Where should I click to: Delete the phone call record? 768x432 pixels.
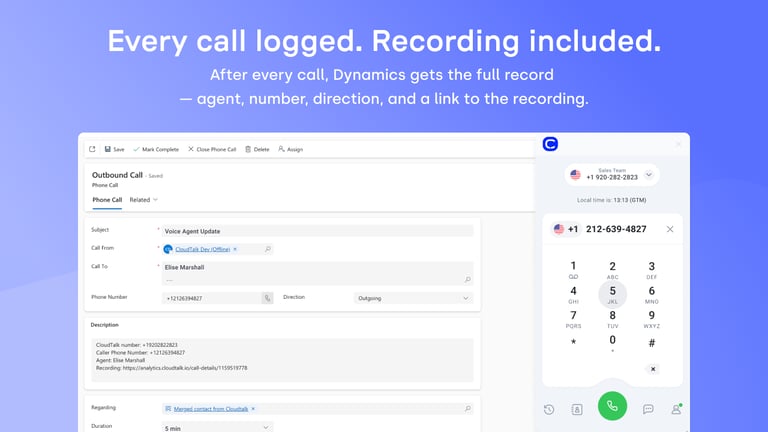[257, 149]
